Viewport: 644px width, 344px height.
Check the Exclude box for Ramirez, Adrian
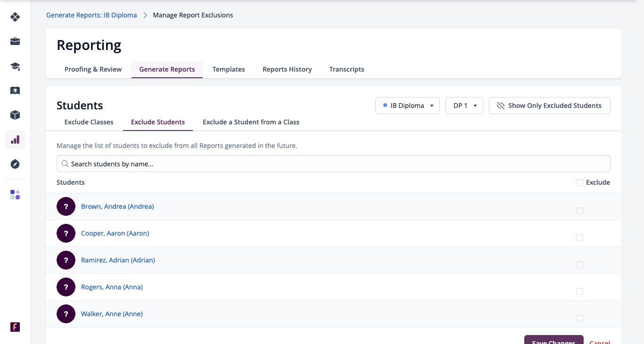579,265
